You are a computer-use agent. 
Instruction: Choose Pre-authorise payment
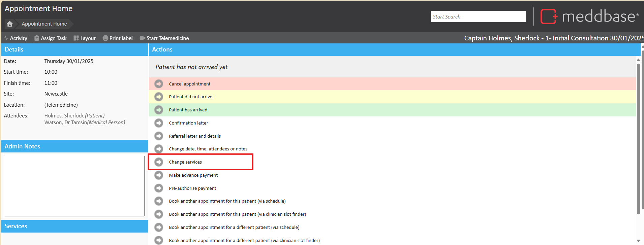192,188
